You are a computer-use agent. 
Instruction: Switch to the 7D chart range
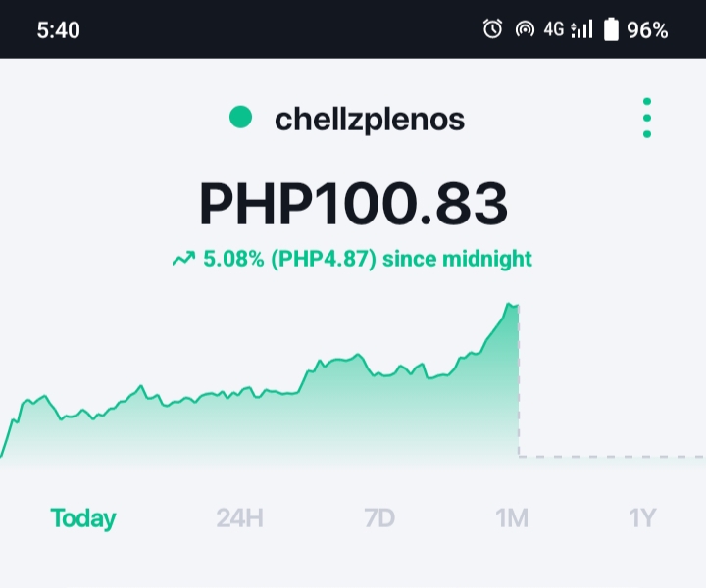(x=379, y=518)
